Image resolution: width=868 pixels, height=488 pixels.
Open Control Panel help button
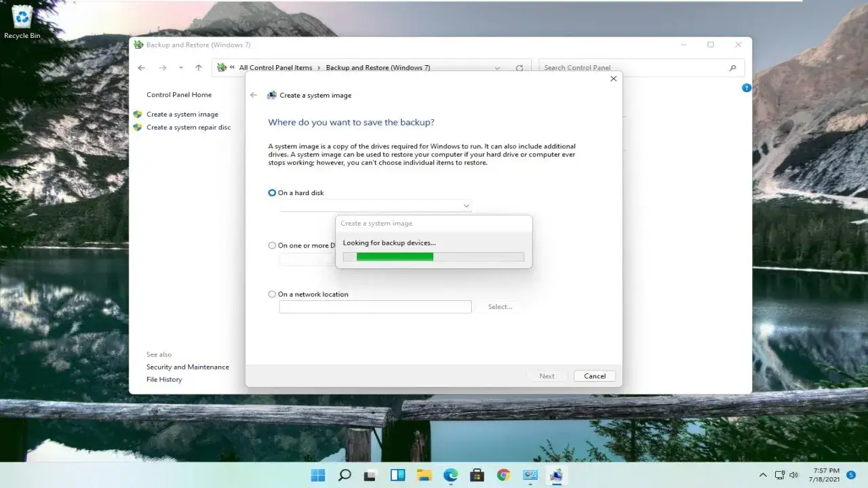[747, 88]
